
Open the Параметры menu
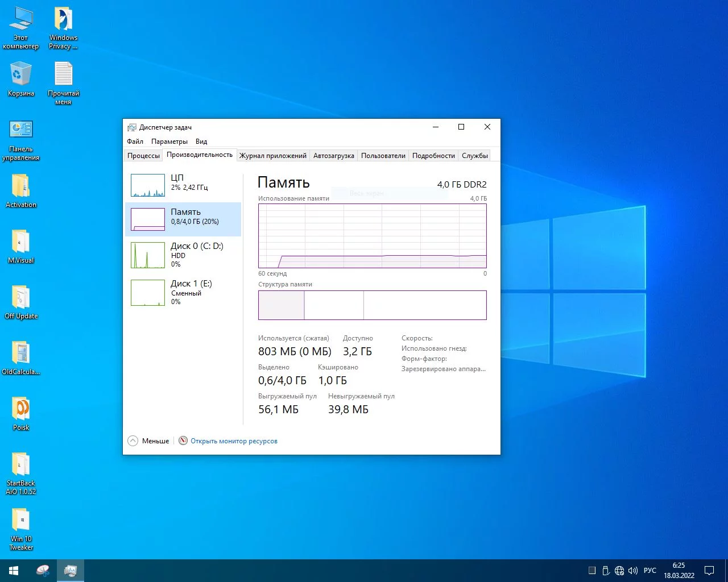(169, 142)
